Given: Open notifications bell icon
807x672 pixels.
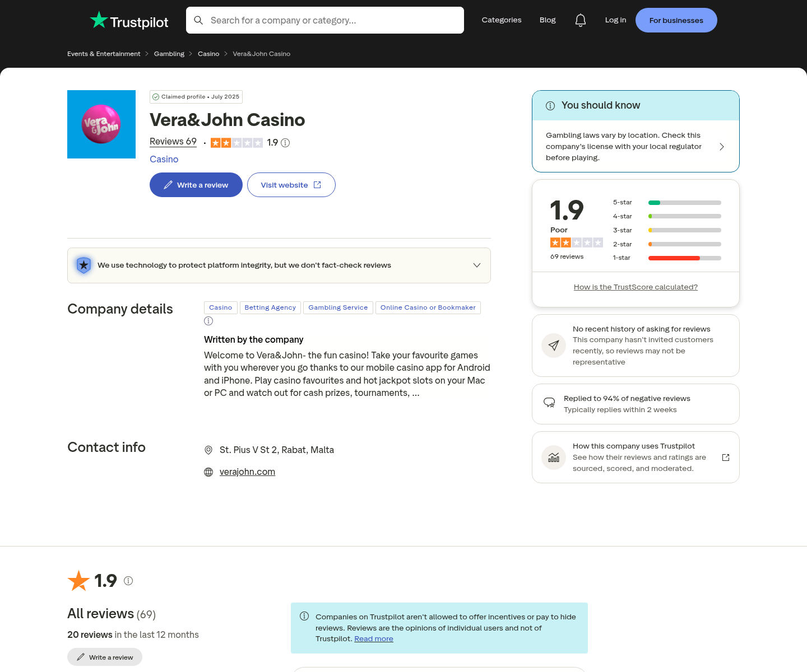Looking at the screenshot, I should pos(581,20).
